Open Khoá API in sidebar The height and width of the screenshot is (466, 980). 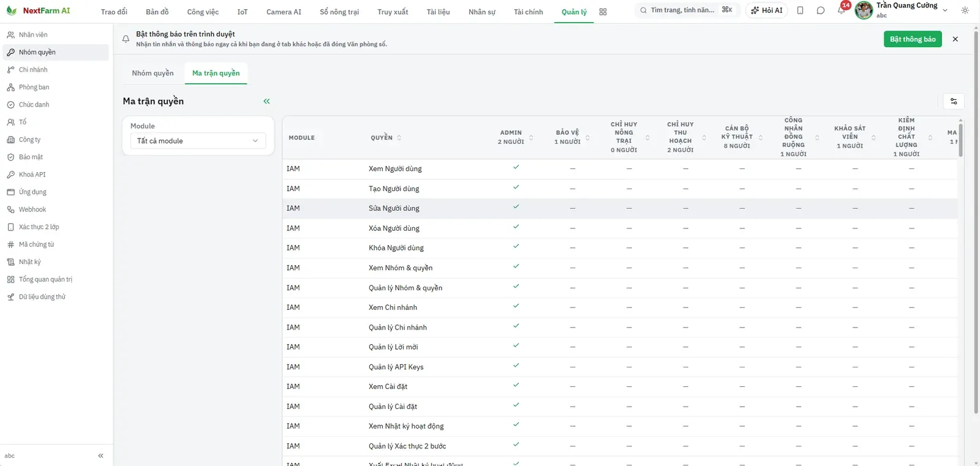click(x=56, y=175)
